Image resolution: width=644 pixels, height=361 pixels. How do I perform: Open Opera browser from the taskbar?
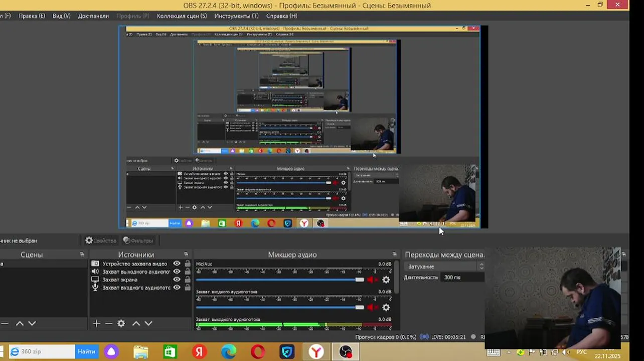pos(258,352)
